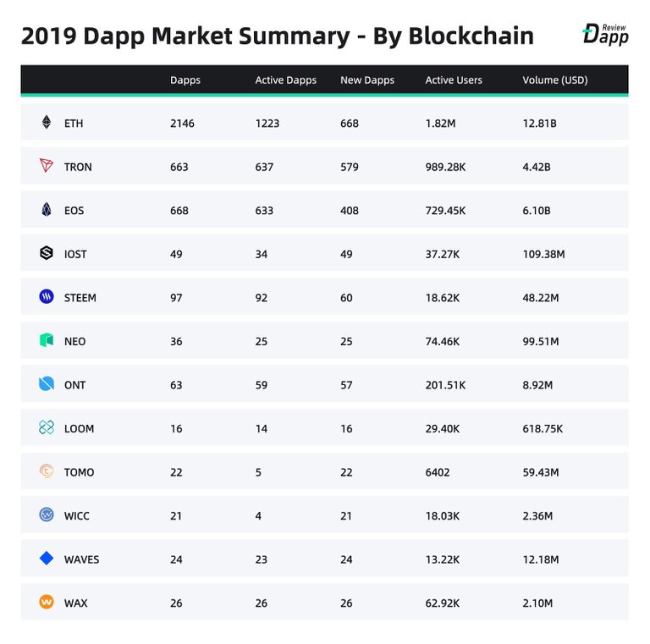
Task: Click the LOOM teal icon
Action: [x=47, y=428]
